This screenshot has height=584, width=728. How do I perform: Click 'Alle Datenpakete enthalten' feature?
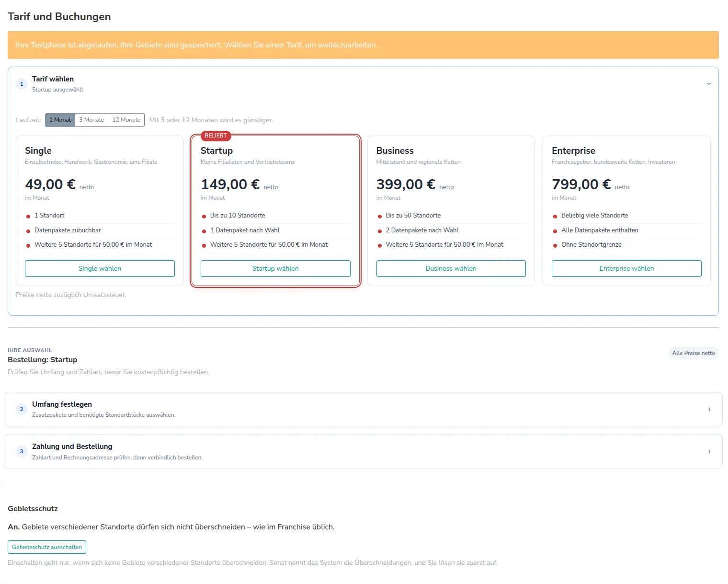tap(600, 230)
